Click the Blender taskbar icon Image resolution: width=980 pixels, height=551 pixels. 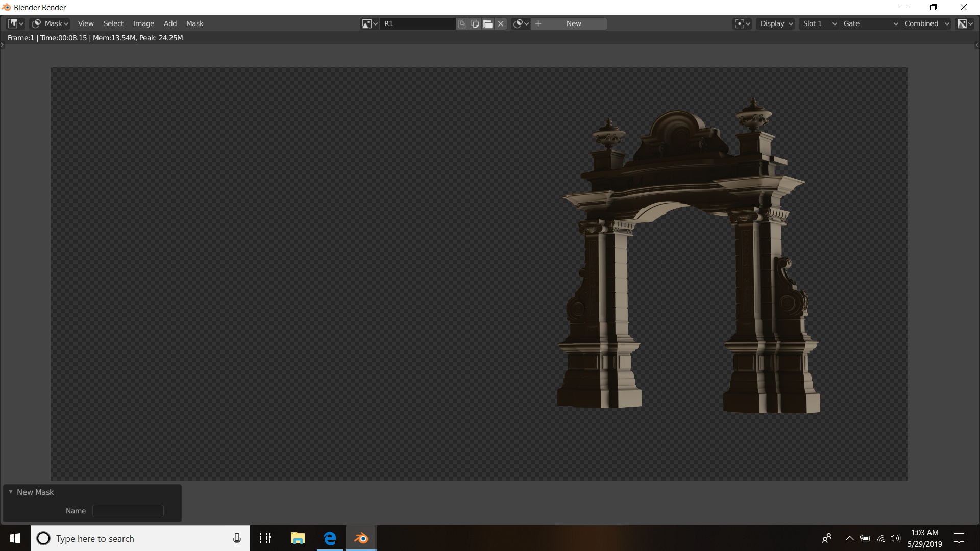(x=361, y=538)
